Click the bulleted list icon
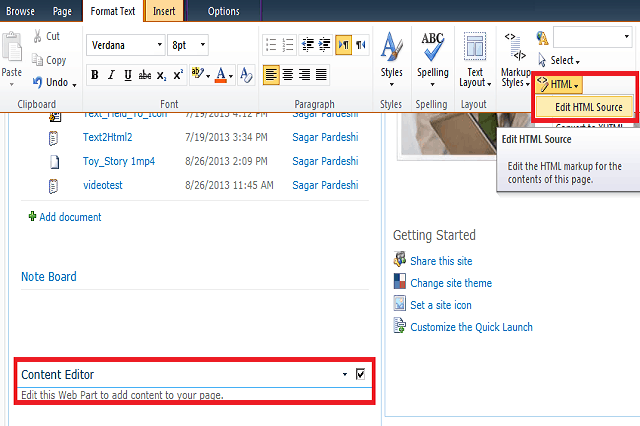Image resolution: width=640 pixels, height=426 pixels. (x=270, y=45)
